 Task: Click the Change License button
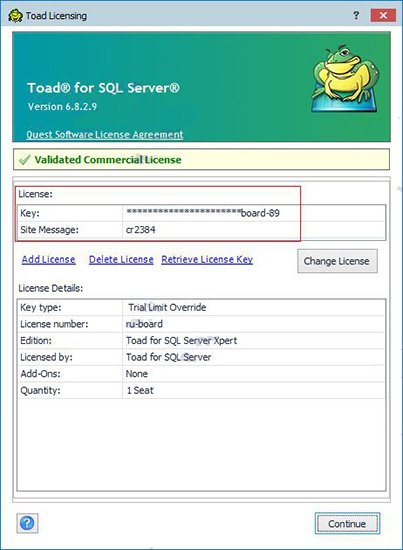tap(337, 261)
